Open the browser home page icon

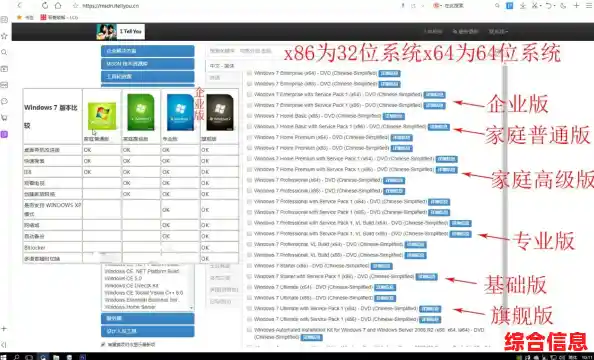click(58, 5)
